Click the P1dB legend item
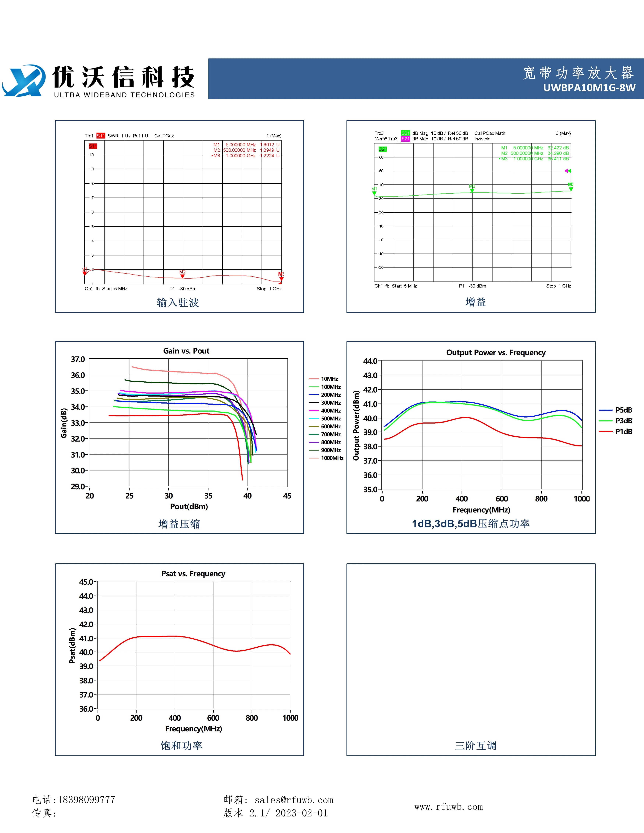 pyautogui.click(x=615, y=431)
